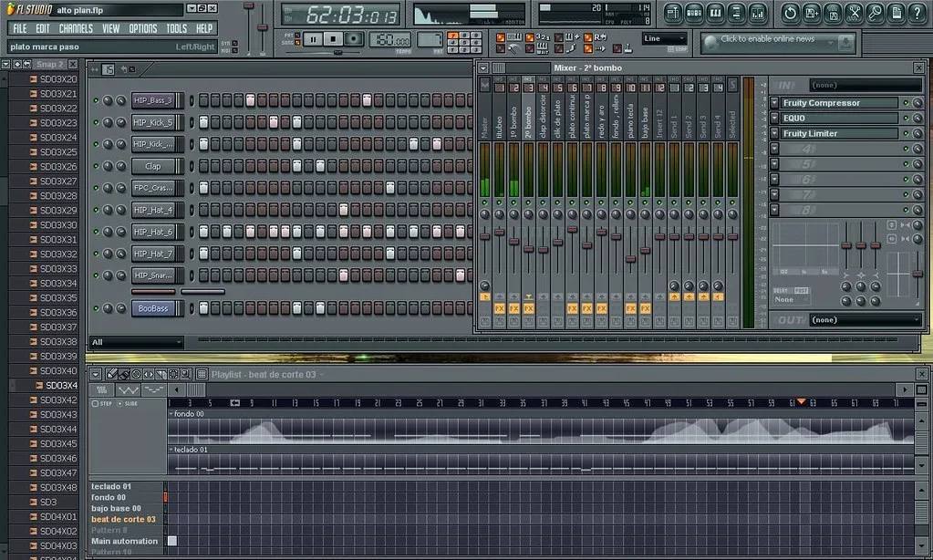This screenshot has height=560, width=933.
Task: Open the Playlist options arrow menu
Action: 96,374
